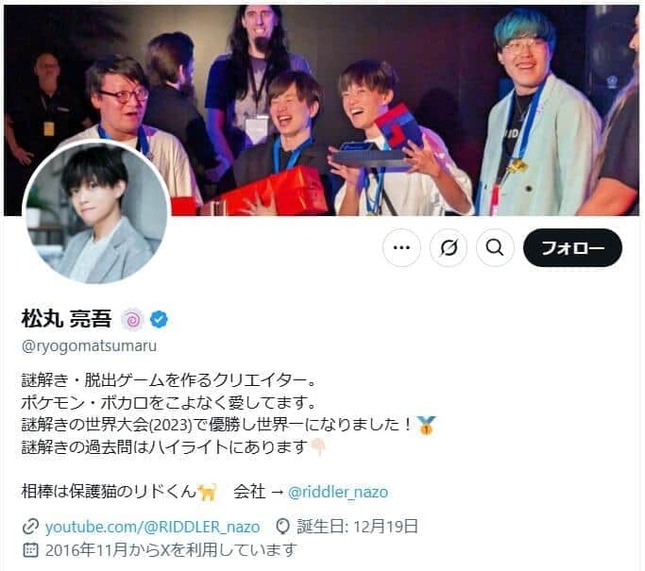
Task: Click the gold medal emoji in bio
Action: pyautogui.click(x=426, y=425)
